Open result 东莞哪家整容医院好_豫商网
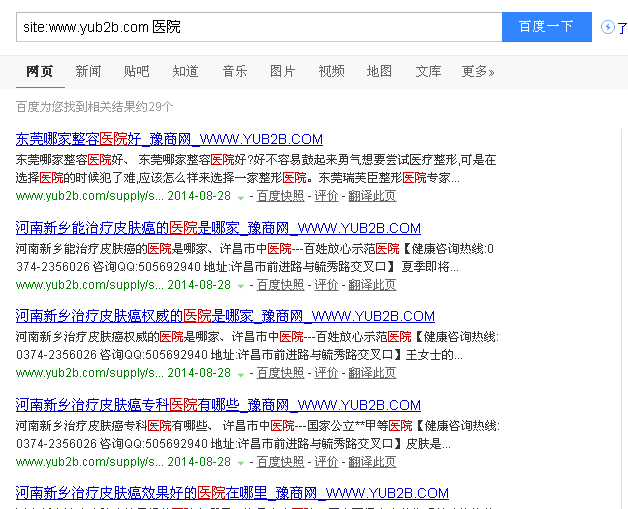Image resolution: width=628 pixels, height=509 pixels. coord(169,139)
